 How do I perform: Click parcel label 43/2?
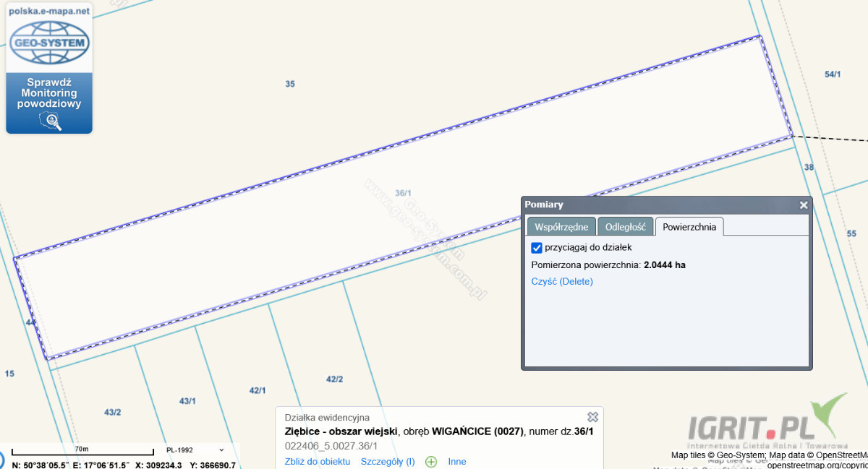tap(112, 412)
